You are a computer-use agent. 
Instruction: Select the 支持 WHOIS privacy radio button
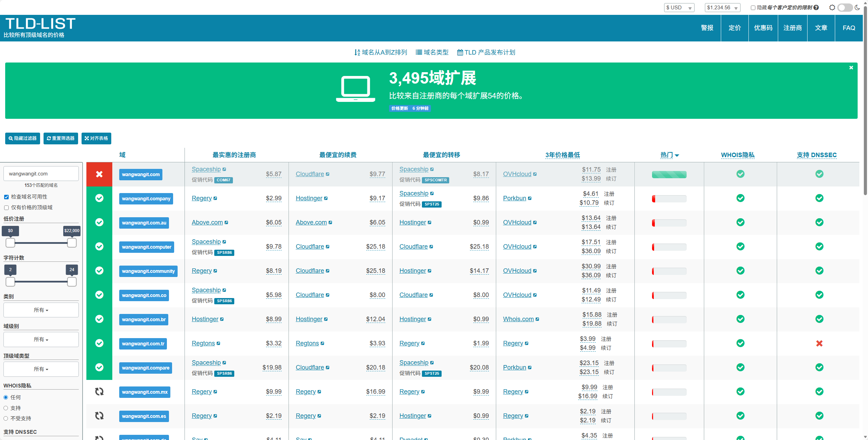tap(6, 408)
